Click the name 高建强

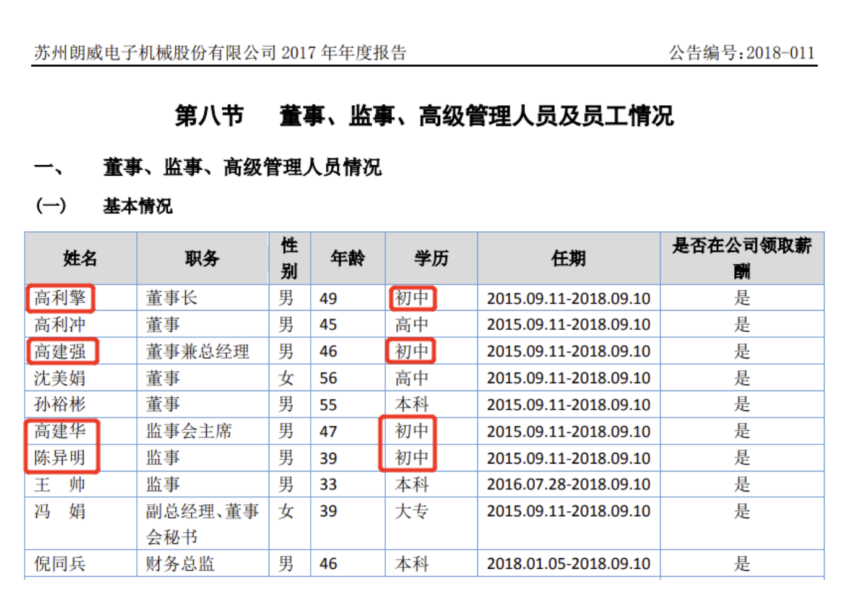[60, 352]
